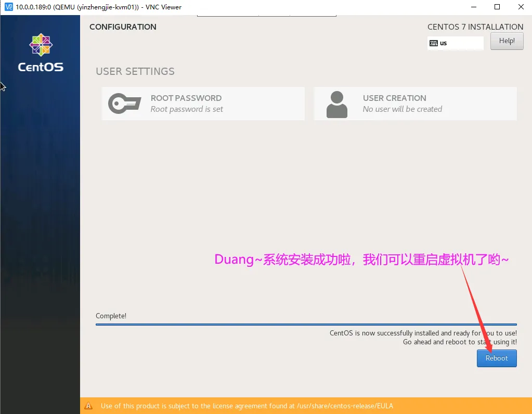Click the Reboot button

coord(496,358)
